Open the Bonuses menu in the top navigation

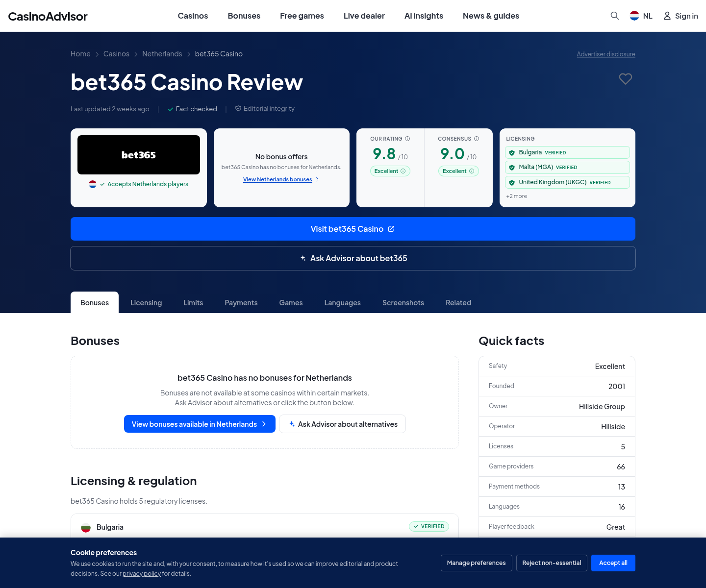coord(244,16)
